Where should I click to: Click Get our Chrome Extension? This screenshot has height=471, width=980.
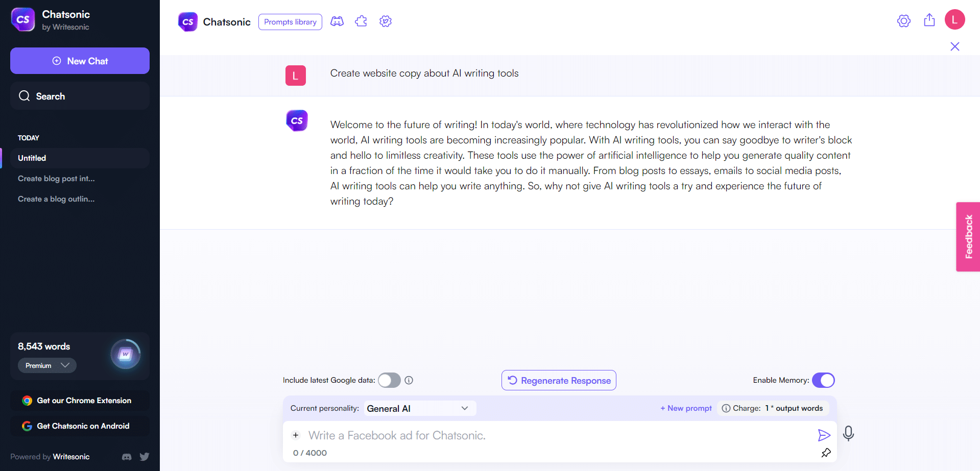(80, 401)
